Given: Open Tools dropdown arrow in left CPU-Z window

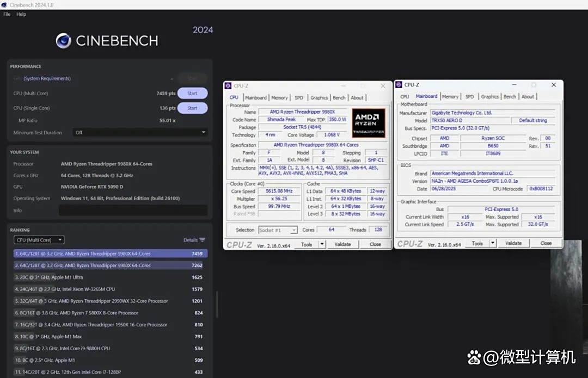Looking at the screenshot, I should [x=322, y=244].
